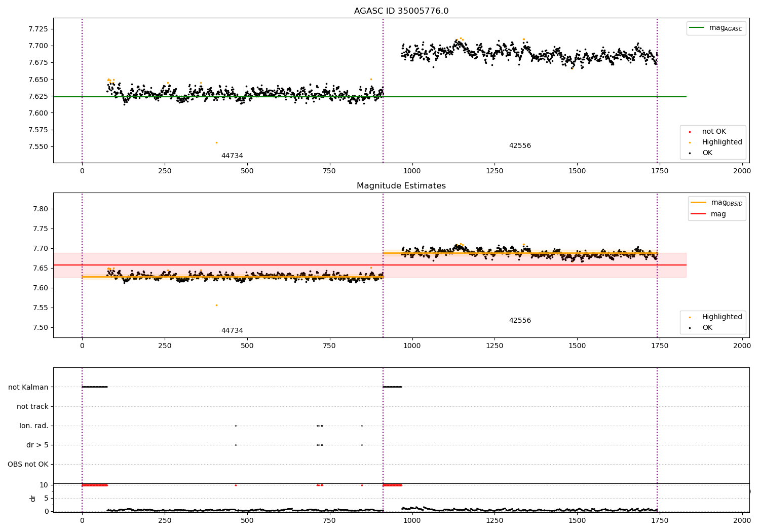Select the green mag AGASC legend entry
Screen dimensions: 760x532
(x=716, y=28)
